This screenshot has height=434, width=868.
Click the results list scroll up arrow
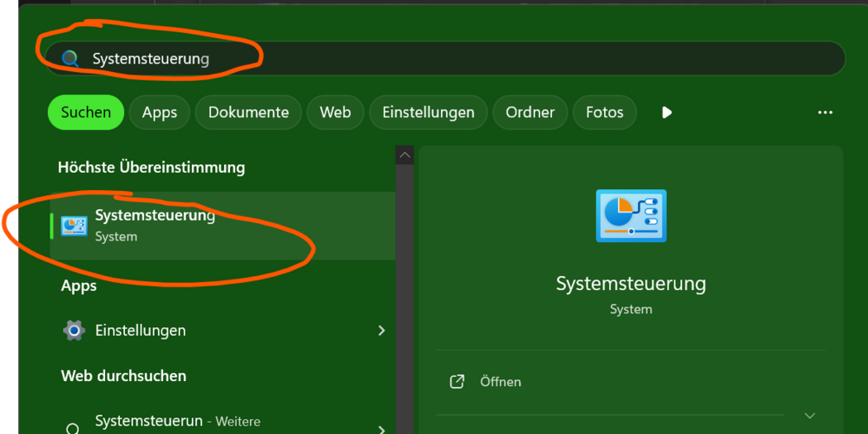click(x=404, y=155)
